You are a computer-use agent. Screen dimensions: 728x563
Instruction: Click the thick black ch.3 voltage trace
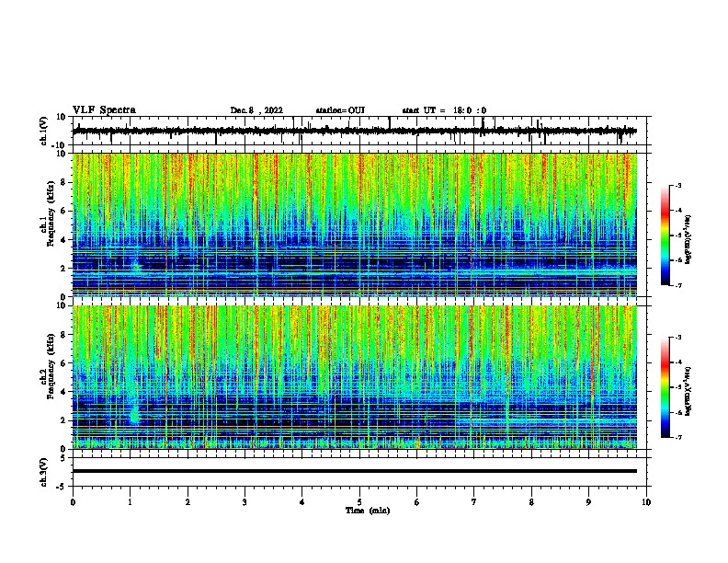point(355,471)
